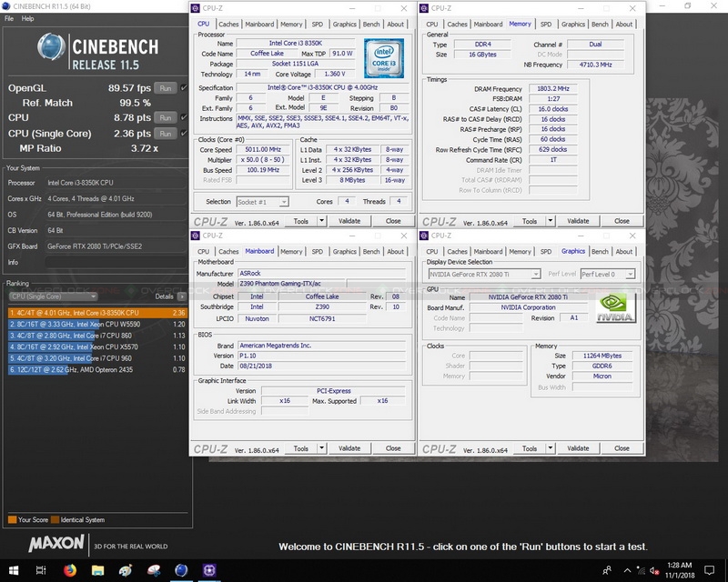
Task: Open the Perf Level dropdown
Action: tap(607, 275)
